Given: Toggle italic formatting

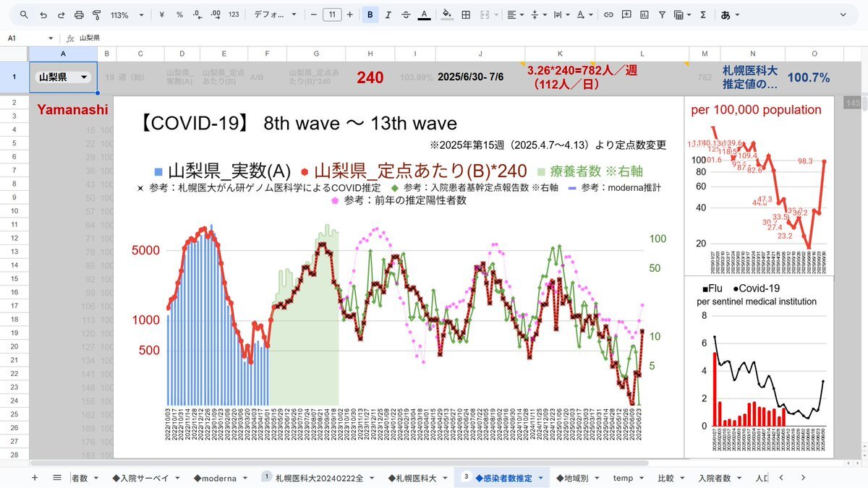Looking at the screenshot, I should point(388,14).
